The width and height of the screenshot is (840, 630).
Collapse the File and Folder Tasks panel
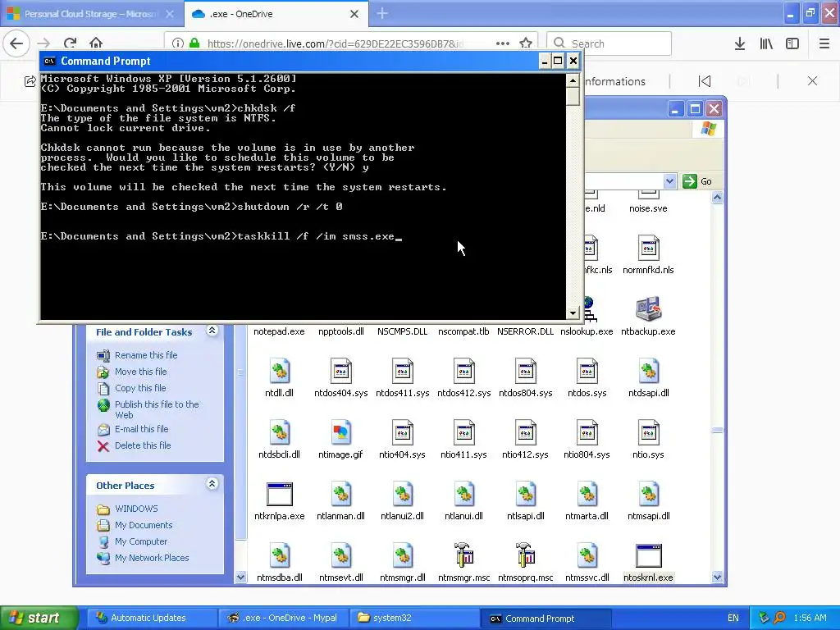tap(212, 331)
